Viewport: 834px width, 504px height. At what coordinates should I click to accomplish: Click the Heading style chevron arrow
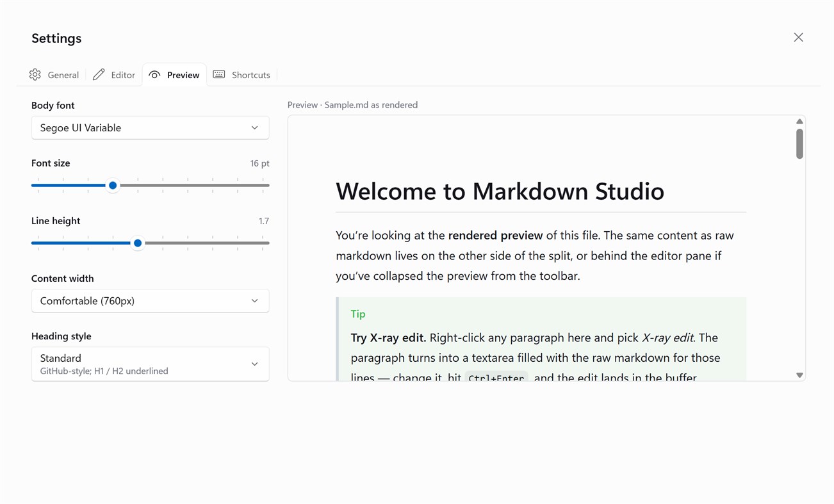point(255,364)
